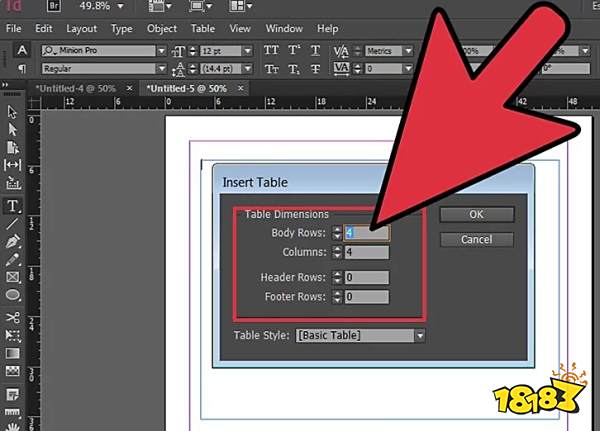This screenshot has height=431, width=600.
Task: Click the Columns stepper arrows
Action: tap(337, 252)
